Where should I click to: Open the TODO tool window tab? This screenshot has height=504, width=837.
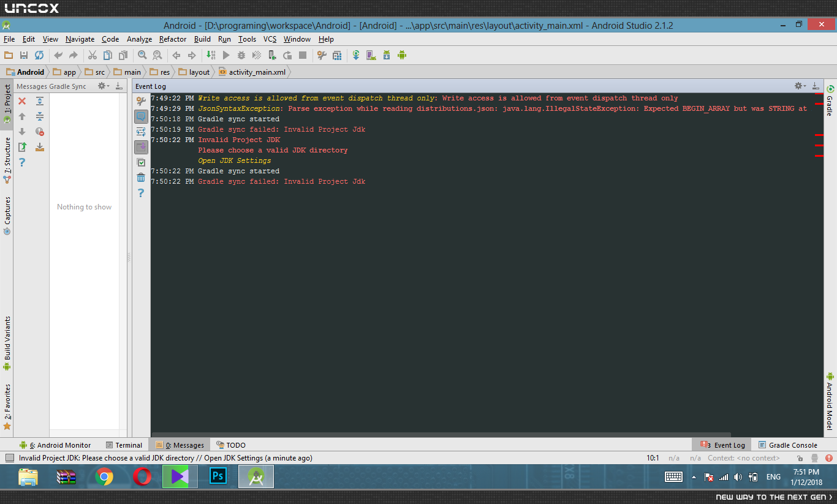coord(231,445)
